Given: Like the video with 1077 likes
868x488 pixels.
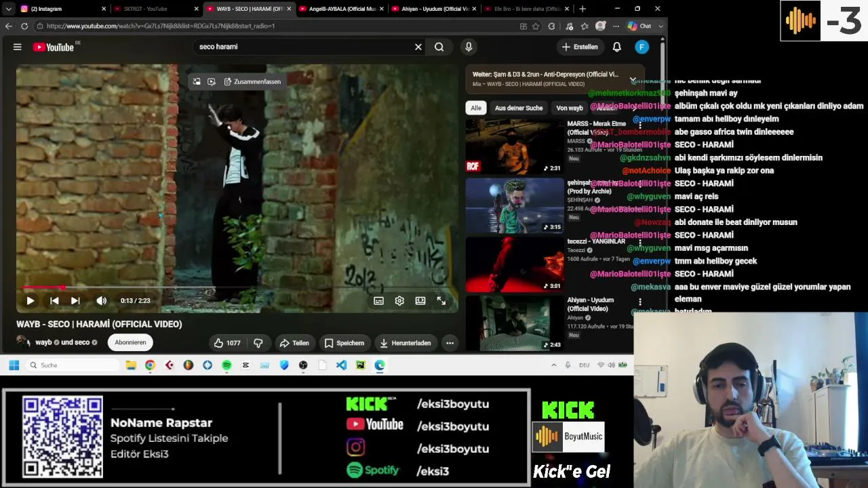Looking at the screenshot, I should pos(227,343).
